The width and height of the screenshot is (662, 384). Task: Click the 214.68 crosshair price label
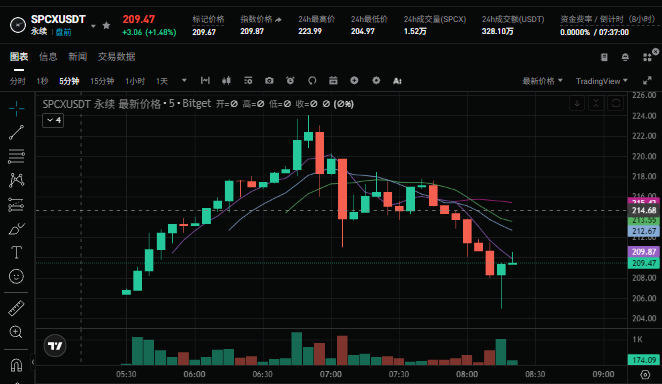(x=644, y=210)
